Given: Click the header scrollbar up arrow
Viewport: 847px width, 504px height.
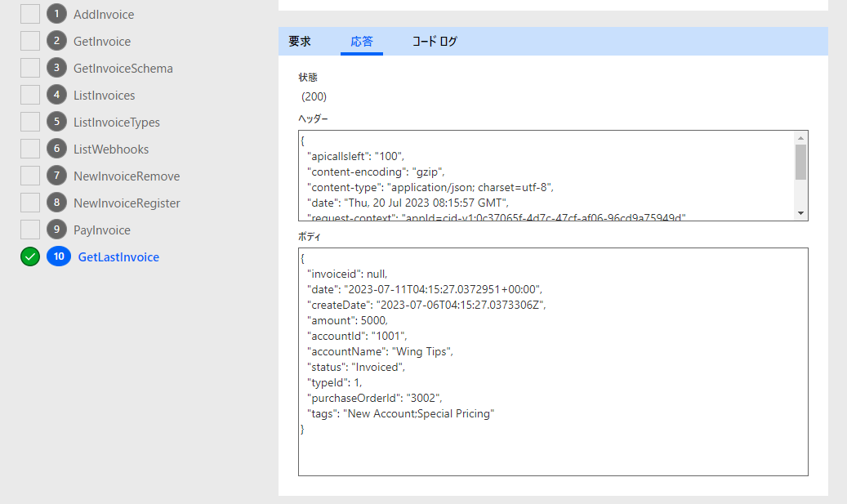Looking at the screenshot, I should click(801, 137).
